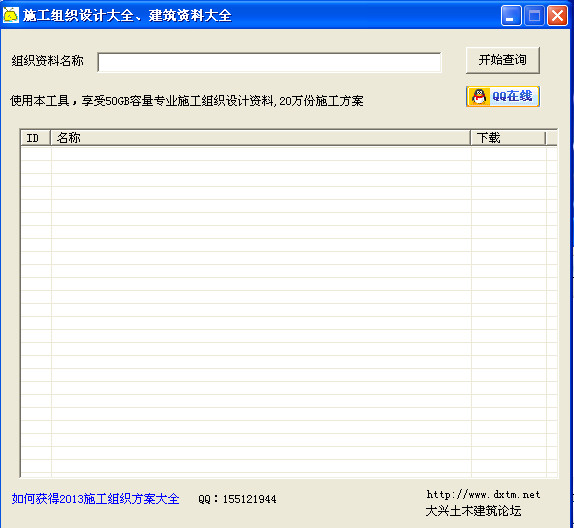This screenshot has width=574, height=528.
Task: Click the 开始查询 search button
Action: pos(503,60)
